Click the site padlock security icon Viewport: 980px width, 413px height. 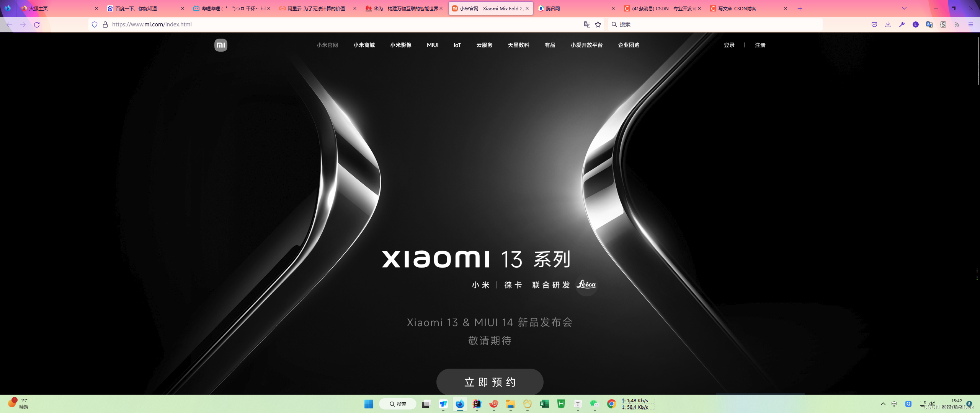click(105, 24)
